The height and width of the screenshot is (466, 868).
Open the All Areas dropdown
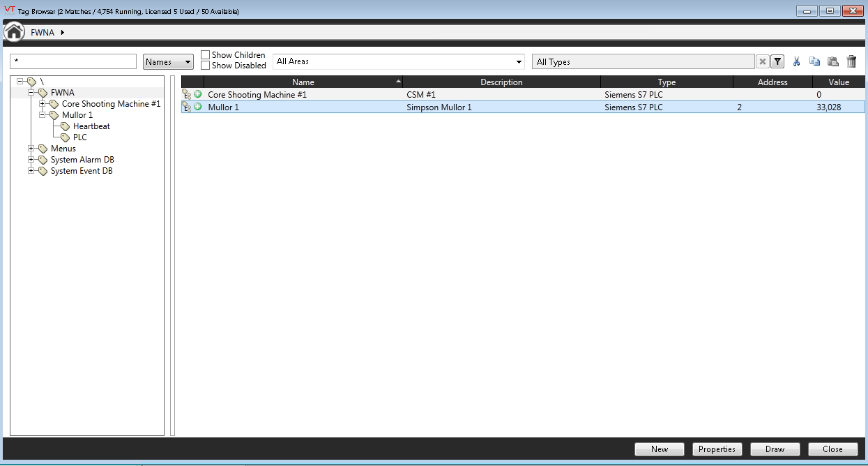(x=398, y=61)
